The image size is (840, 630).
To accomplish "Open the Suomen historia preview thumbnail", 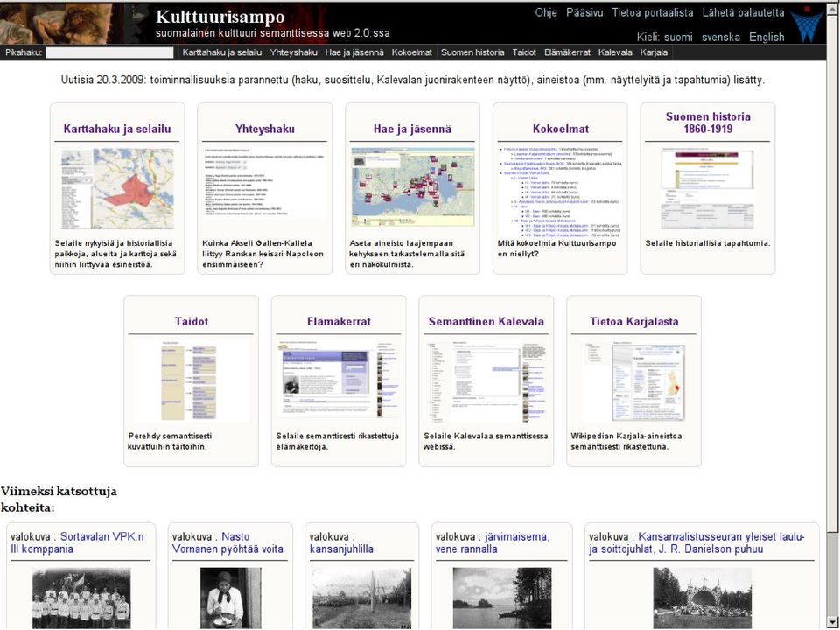I will pyautogui.click(x=708, y=190).
